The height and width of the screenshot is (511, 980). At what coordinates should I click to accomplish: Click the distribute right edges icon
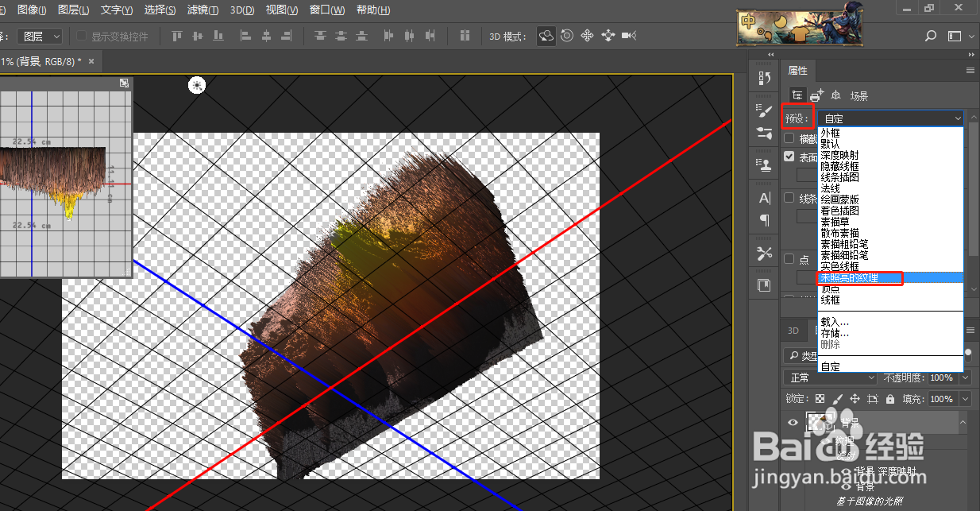pos(430,36)
